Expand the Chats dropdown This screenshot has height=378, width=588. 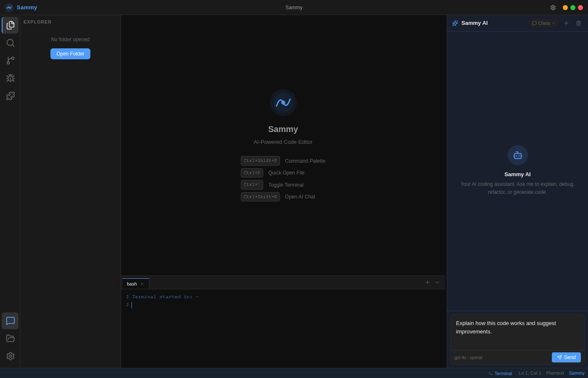point(543,23)
